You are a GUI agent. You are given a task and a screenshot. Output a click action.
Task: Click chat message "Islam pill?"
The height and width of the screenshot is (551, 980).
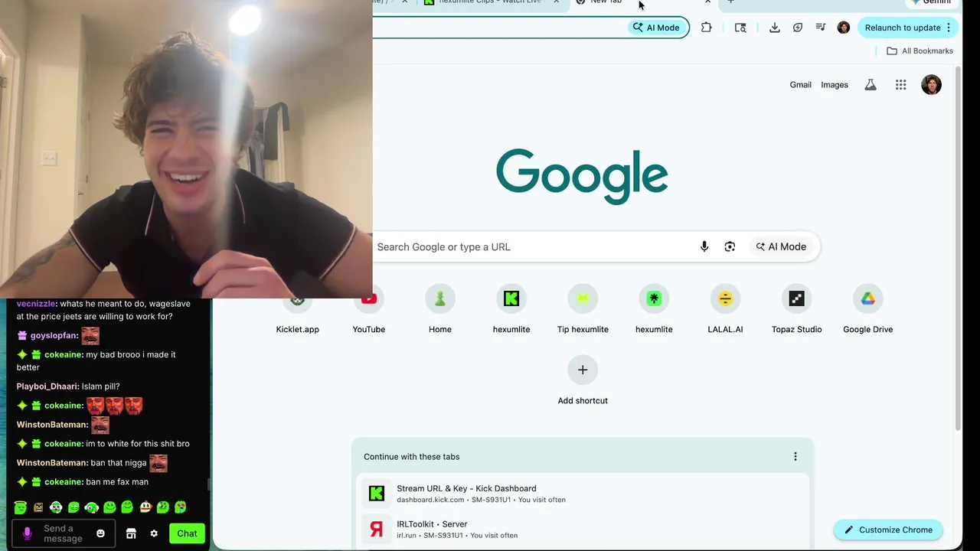pyautogui.click(x=100, y=386)
